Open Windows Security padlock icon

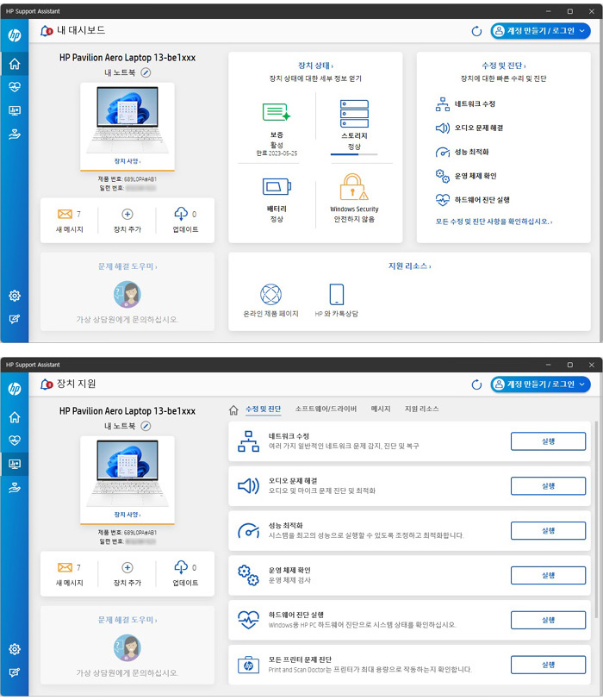tap(354, 186)
